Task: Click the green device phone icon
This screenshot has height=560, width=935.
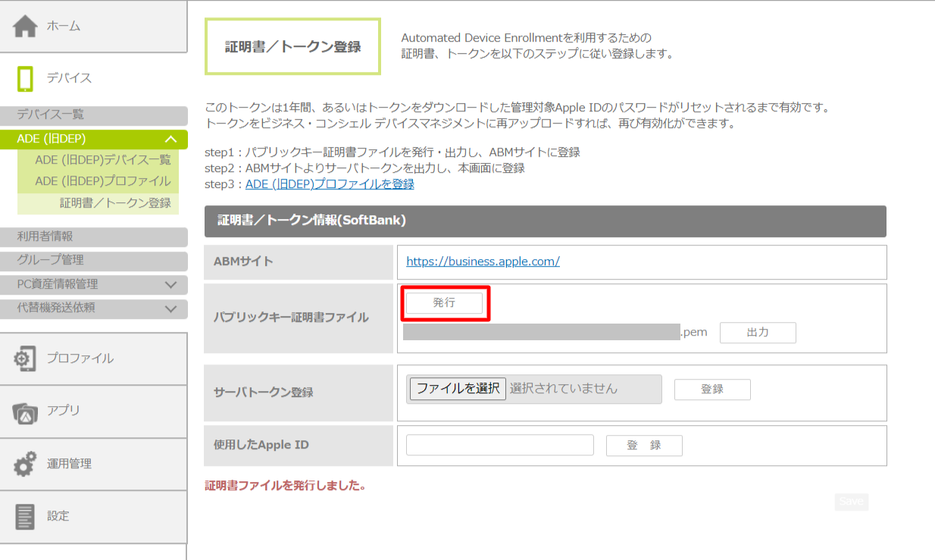Action: [x=25, y=78]
